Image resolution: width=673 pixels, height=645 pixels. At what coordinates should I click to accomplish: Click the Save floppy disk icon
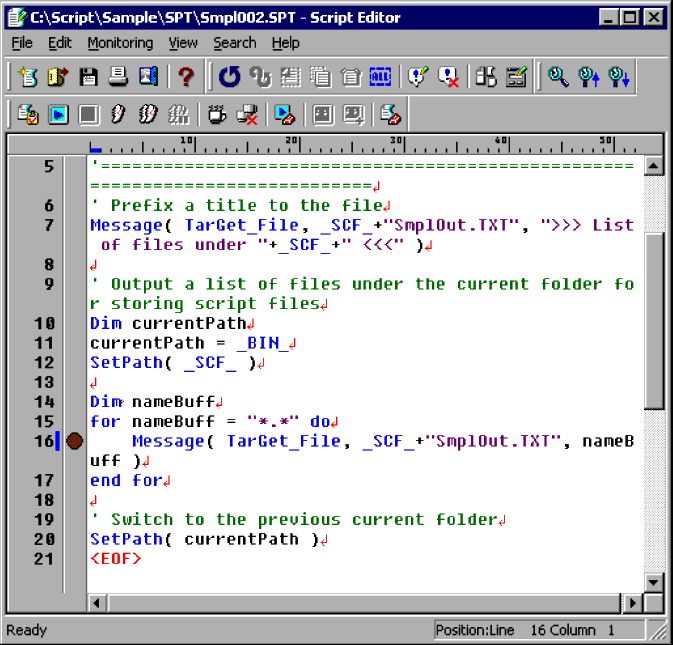coord(88,77)
